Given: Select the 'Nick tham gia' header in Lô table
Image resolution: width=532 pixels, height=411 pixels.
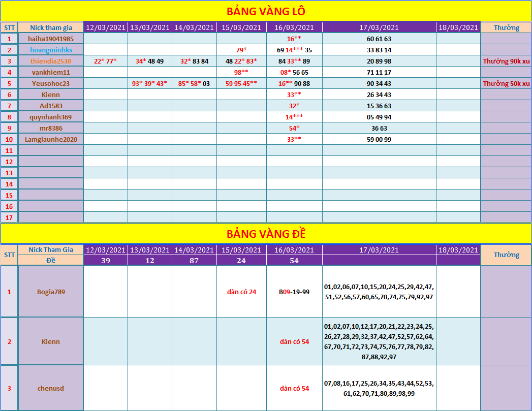Looking at the screenshot, I should click(x=51, y=27).
